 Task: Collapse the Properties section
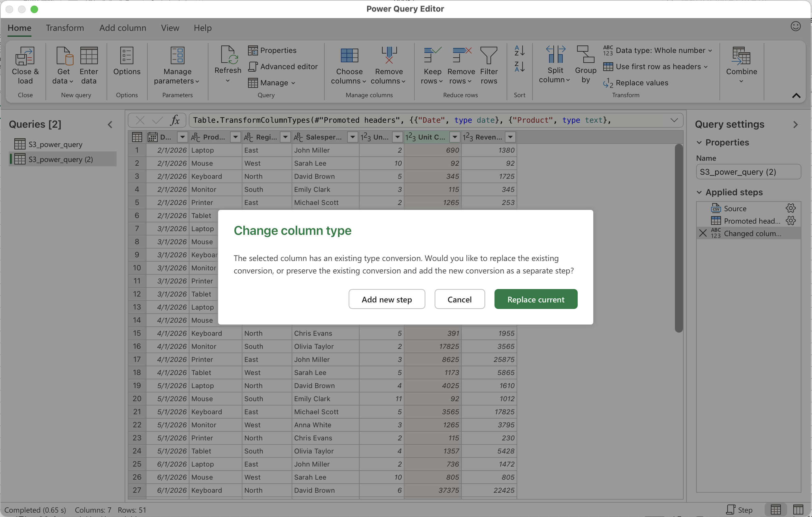click(700, 142)
